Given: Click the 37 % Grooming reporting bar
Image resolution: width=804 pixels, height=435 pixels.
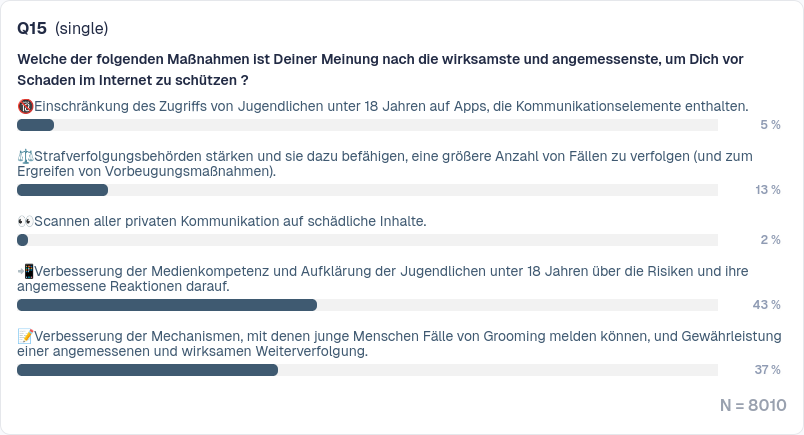Looking at the screenshot, I should pyautogui.click(x=367, y=370).
